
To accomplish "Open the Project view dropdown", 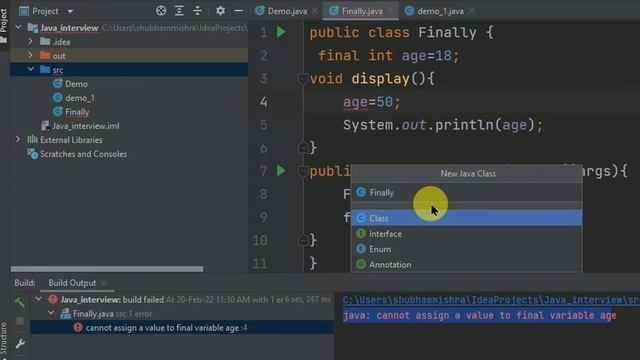I will [70, 11].
